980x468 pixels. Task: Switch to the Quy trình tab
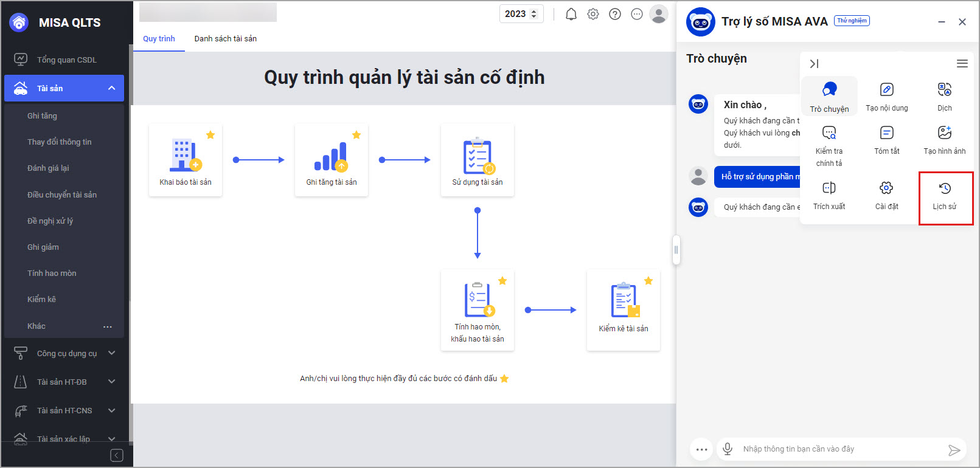tap(159, 38)
